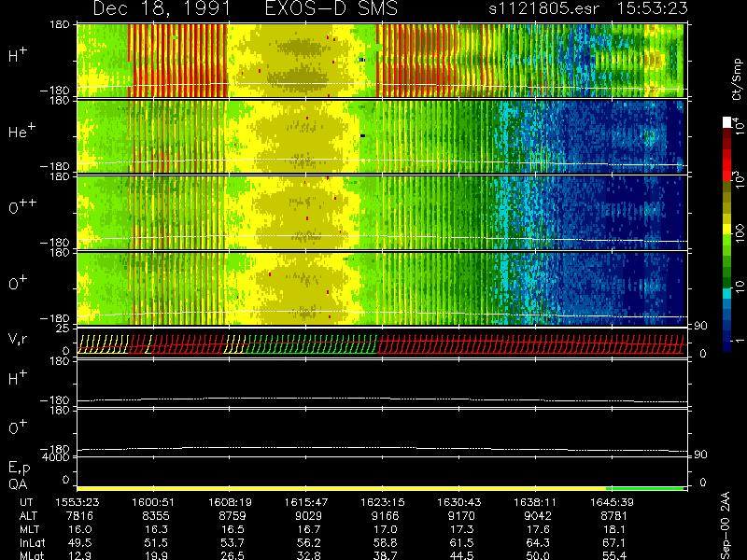Click the O++ panel label

click(22, 206)
